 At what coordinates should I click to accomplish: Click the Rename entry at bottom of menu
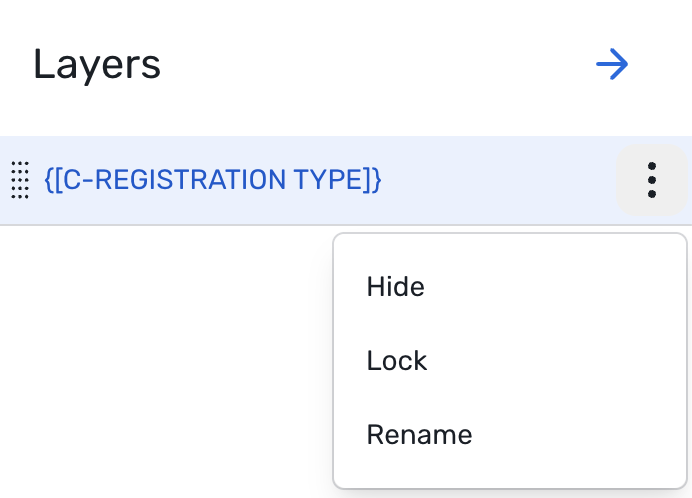(x=419, y=434)
